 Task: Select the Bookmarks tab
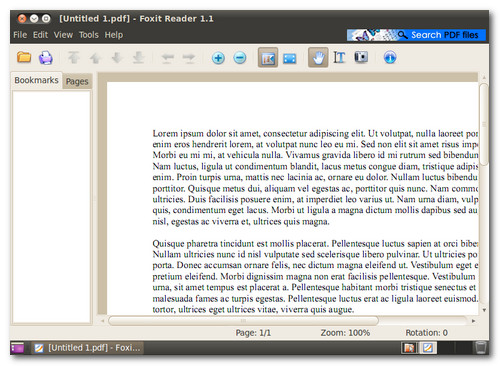[36, 80]
